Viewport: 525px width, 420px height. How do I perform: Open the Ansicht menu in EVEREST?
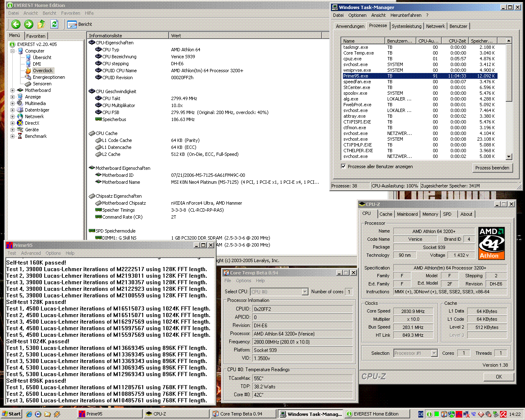31,13
